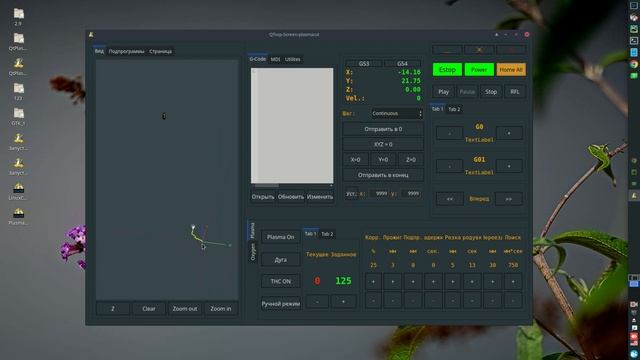
Task: Open the Страница tab
Action: [x=160, y=51]
